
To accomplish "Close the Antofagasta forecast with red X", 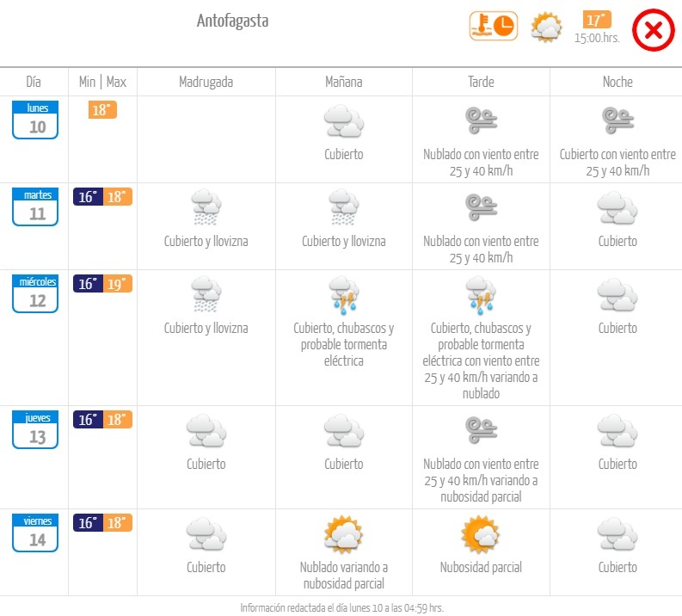I will click(x=654, y=30).
